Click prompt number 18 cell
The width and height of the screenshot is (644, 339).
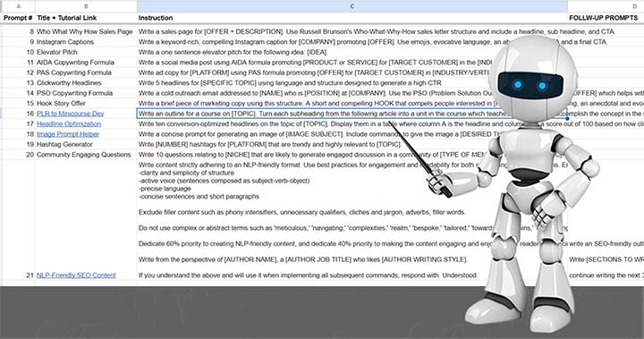coord(19,134)
